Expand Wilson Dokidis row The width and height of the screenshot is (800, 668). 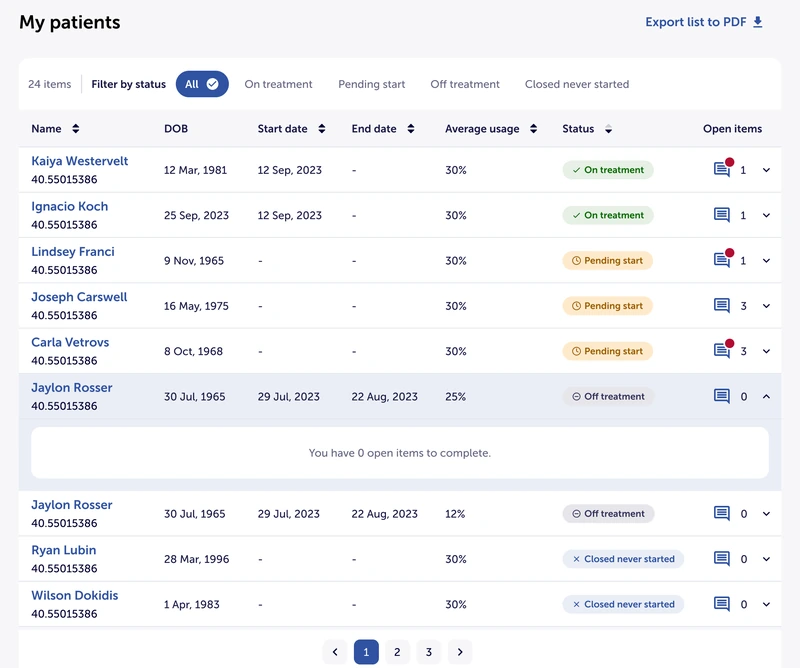coord(766,604)
